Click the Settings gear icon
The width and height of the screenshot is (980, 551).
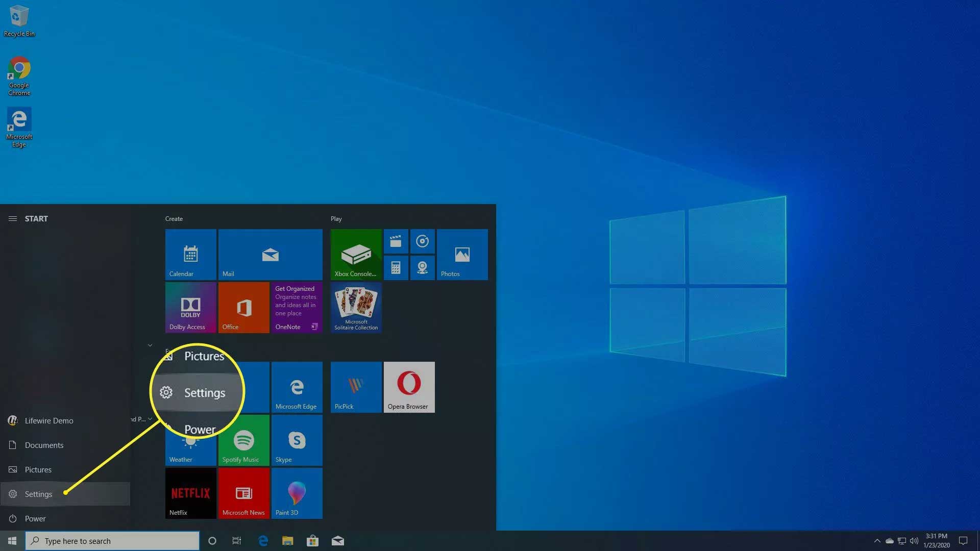click(13, 494)
